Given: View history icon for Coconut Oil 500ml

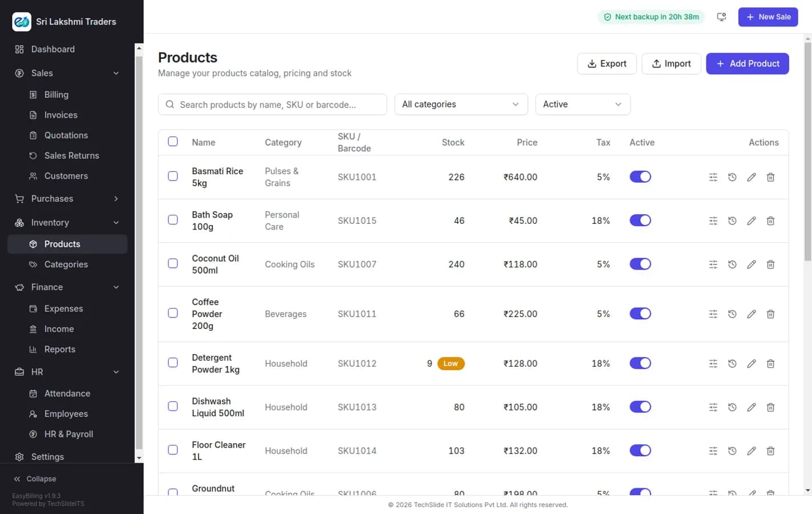Looking at the screenshot, I should tap(732, 264).
